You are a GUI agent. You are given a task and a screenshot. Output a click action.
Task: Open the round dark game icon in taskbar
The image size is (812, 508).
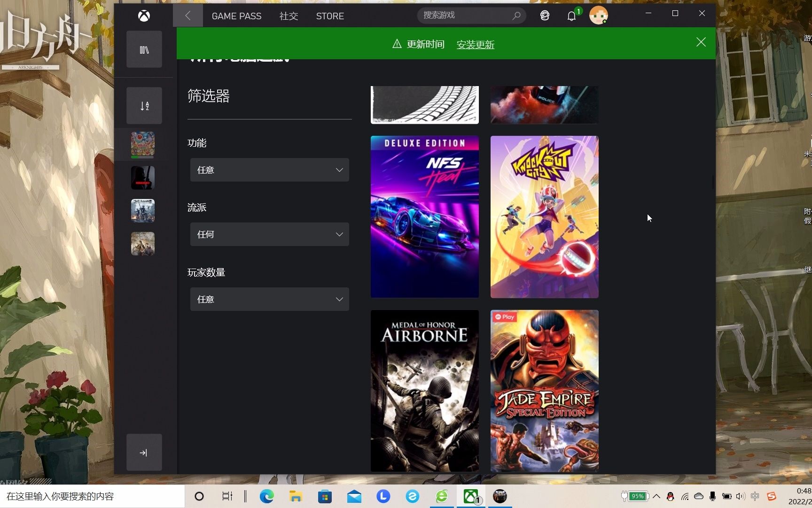tap(500, 496)
